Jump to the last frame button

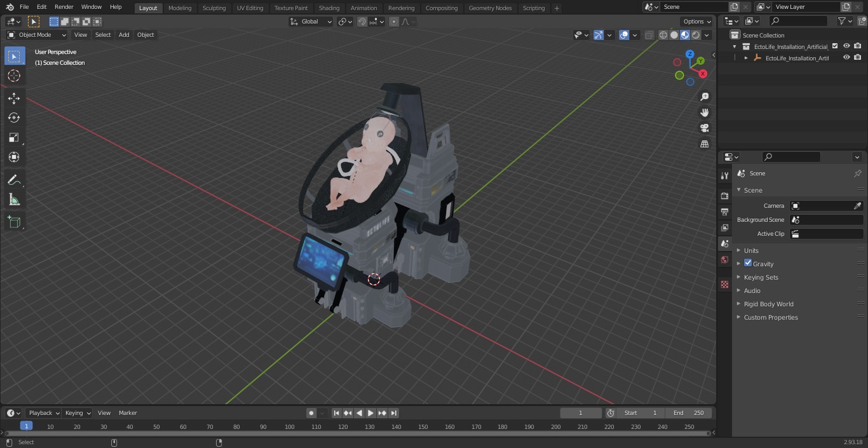tap(394, 413)
